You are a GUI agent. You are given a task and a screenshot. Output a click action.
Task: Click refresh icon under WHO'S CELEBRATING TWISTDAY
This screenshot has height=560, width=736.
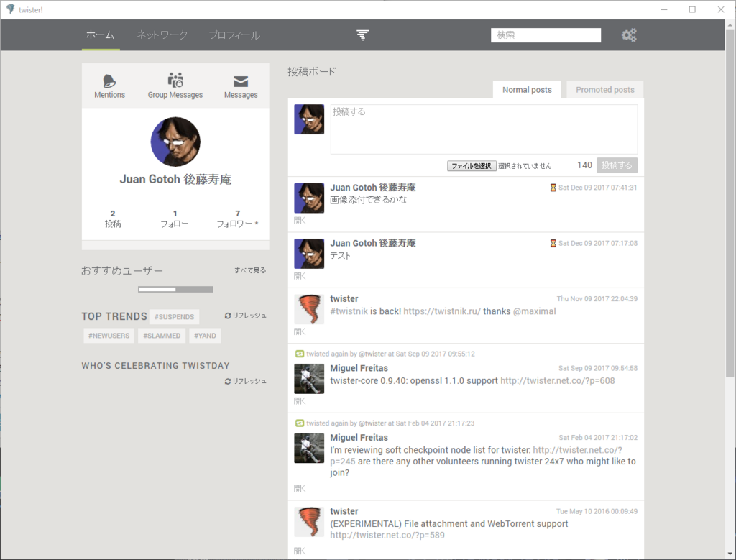point(228,381)
